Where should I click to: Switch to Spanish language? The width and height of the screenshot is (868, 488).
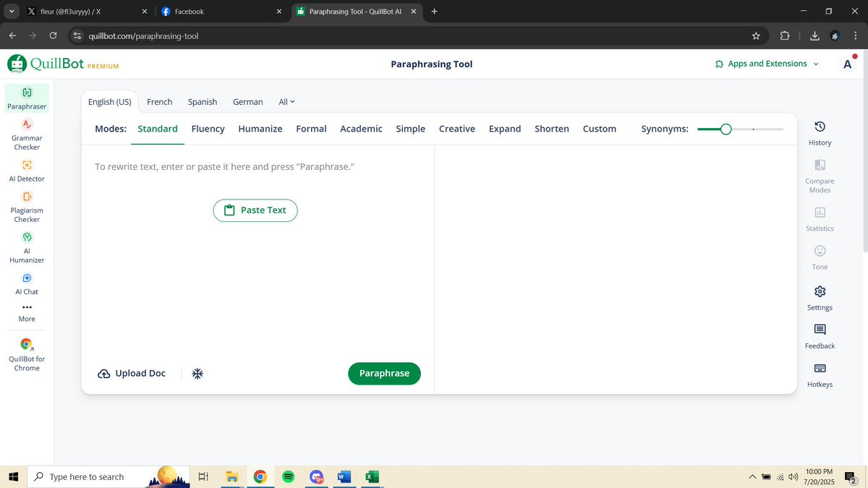click(x=203, y=102)
